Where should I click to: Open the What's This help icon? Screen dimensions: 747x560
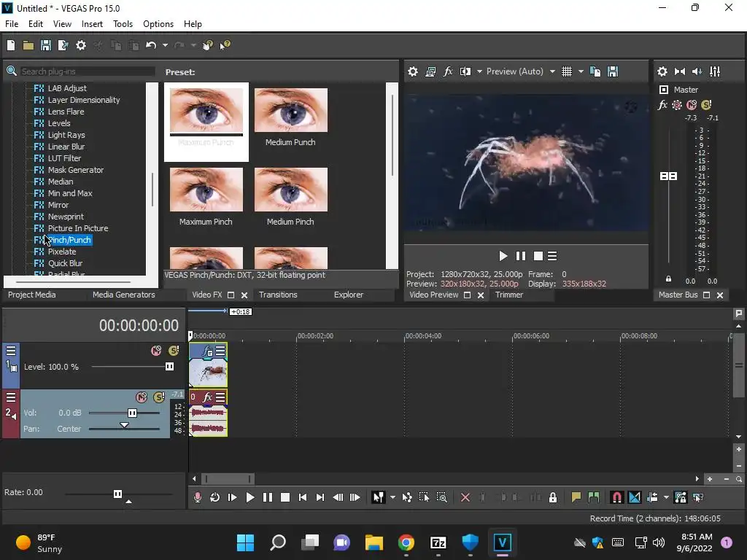(x=225, y=45)
